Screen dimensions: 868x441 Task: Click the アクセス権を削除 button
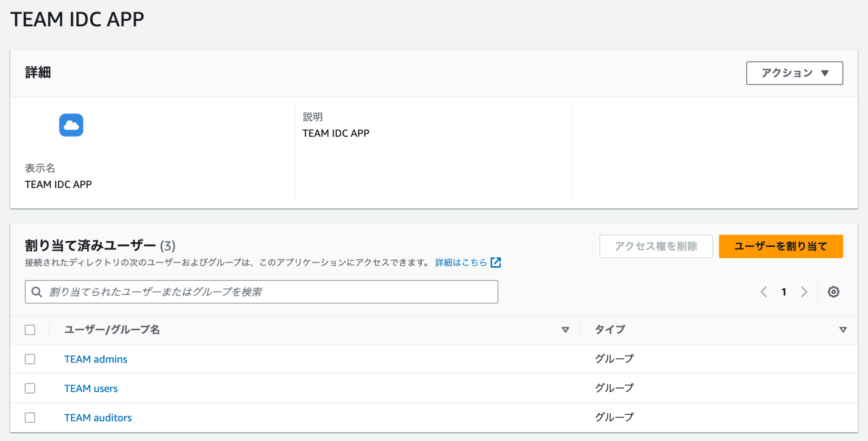tap(656, 246)
